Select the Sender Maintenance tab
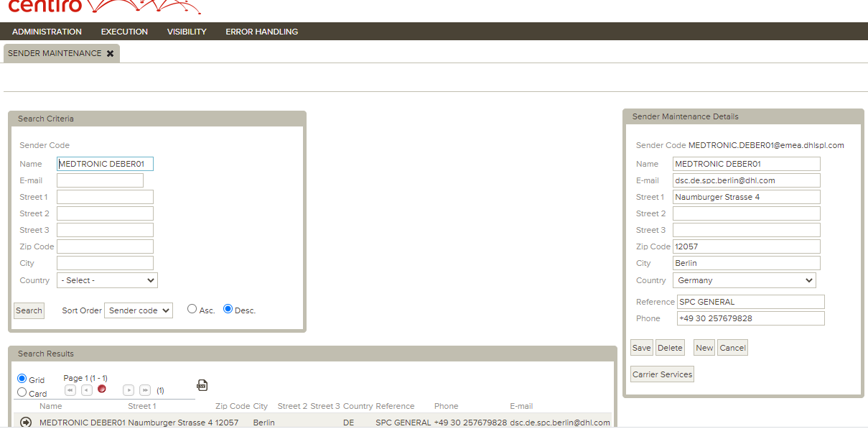 (x=55, y=53)
